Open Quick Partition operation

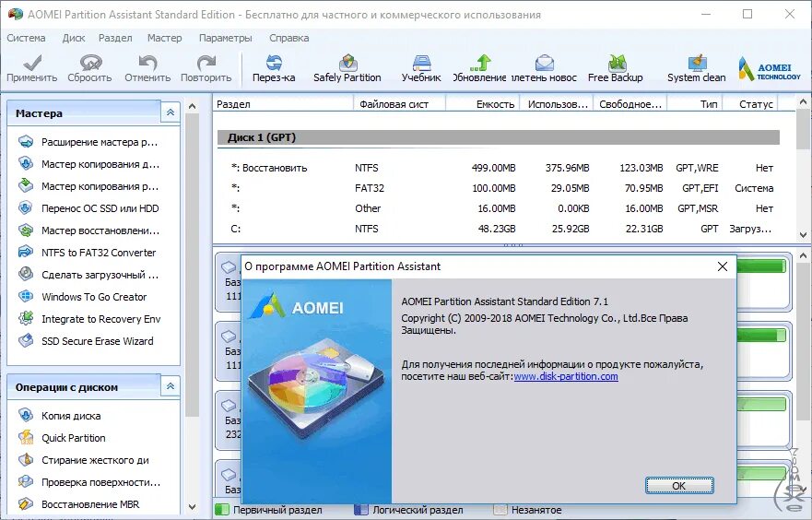click(x=62, y=438)
